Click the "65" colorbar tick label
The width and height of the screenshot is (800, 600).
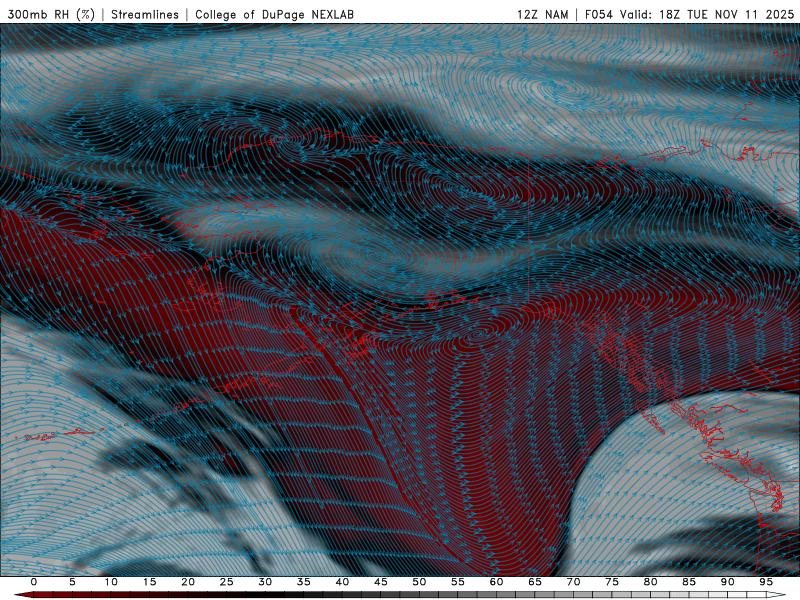[x=535, y=582]
